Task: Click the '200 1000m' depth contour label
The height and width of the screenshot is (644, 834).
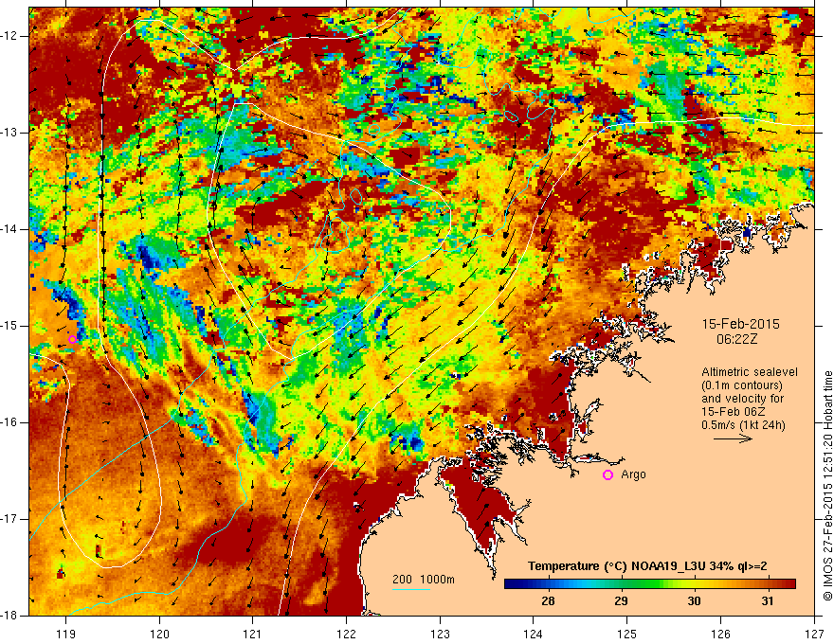Action: click(x=424, y=580)
